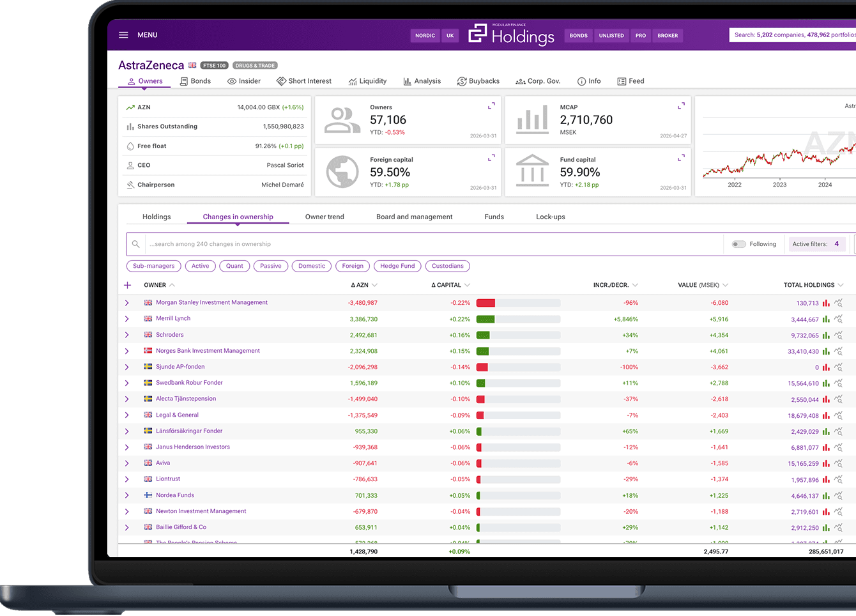Viewport: 856px width, 616px height.
Task: Click the bank building icon in Fund capital
Action: click(x=532, y=171)
